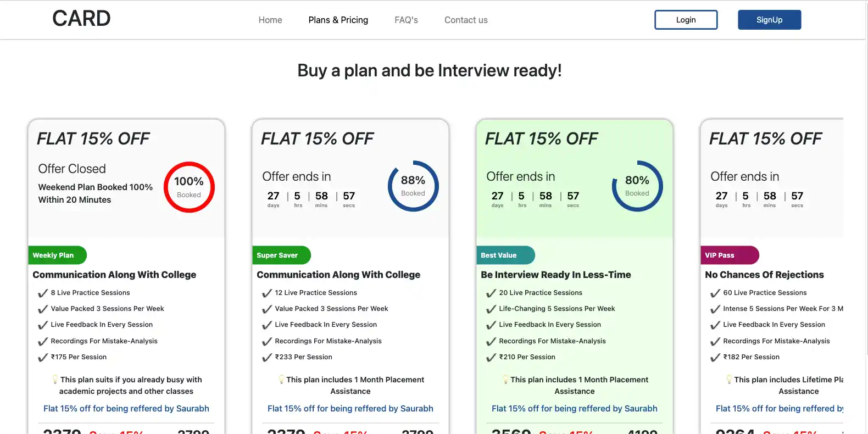
Task: Select the VIP Pass badge
Action: coord(730,255)
